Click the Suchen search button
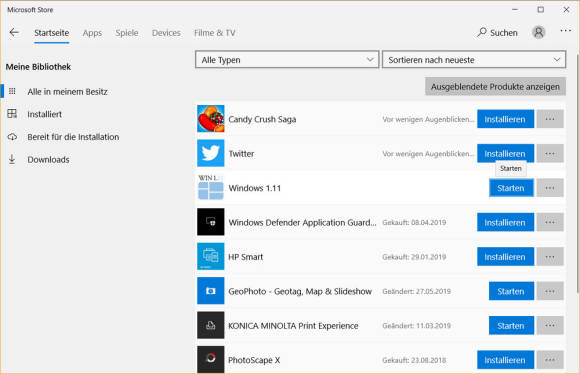This screenshot has height=374, width=580. 498,33
